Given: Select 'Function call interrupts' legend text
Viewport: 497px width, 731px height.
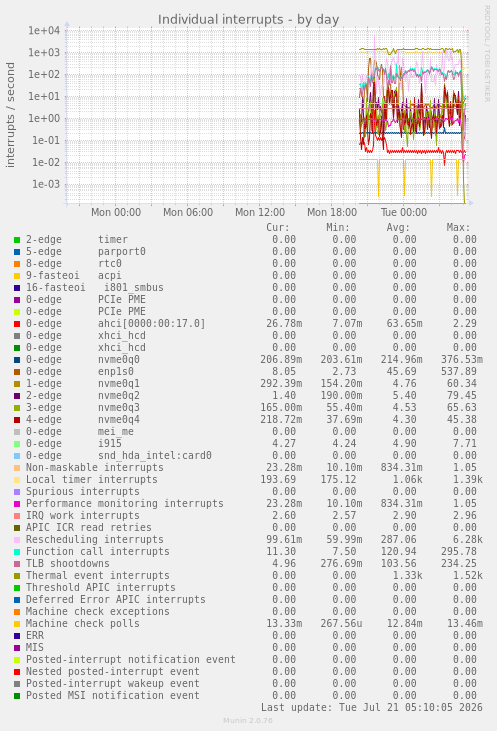Looking at the screenshot, I should coord(98,552).
